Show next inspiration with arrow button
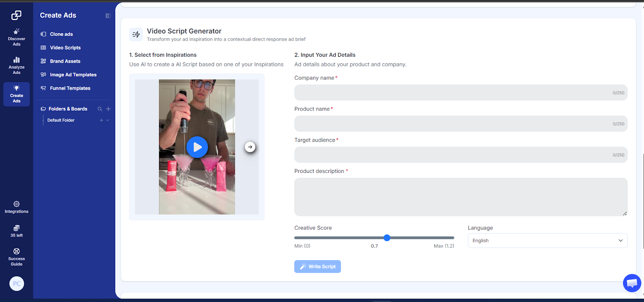 [250, 147]
